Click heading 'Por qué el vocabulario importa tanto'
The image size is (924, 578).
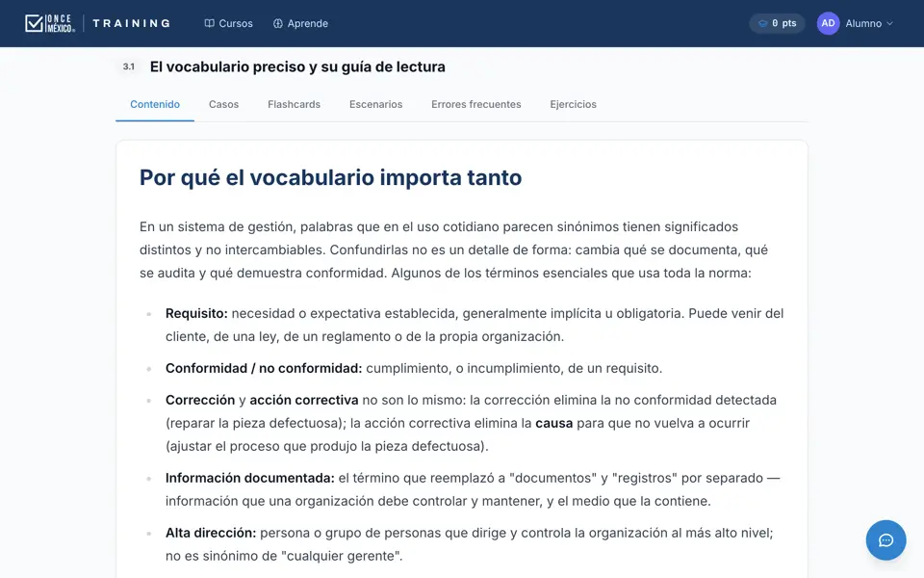pyautogui.click(x=330, y=177)
